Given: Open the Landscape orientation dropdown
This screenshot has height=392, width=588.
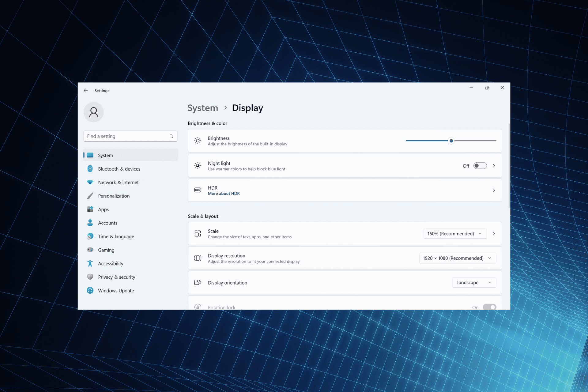Looking at the screenshot, I should tap(474, 282).
